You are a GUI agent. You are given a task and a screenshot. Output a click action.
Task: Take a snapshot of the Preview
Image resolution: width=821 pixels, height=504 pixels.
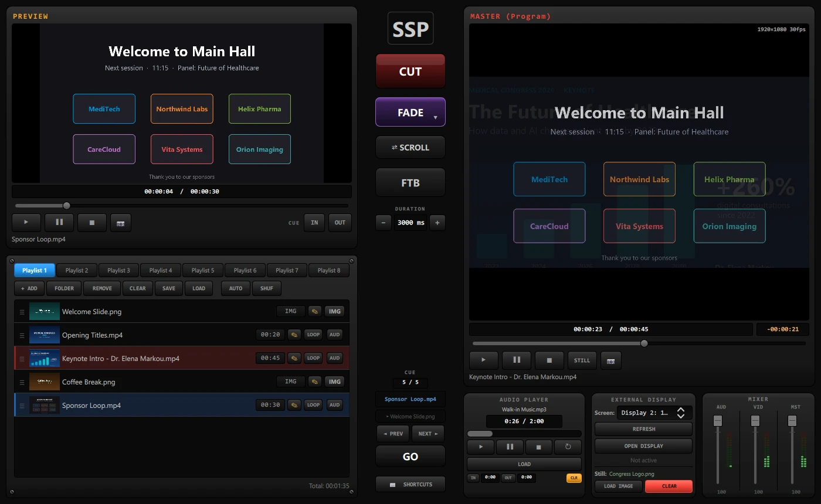tap(120, 223)
